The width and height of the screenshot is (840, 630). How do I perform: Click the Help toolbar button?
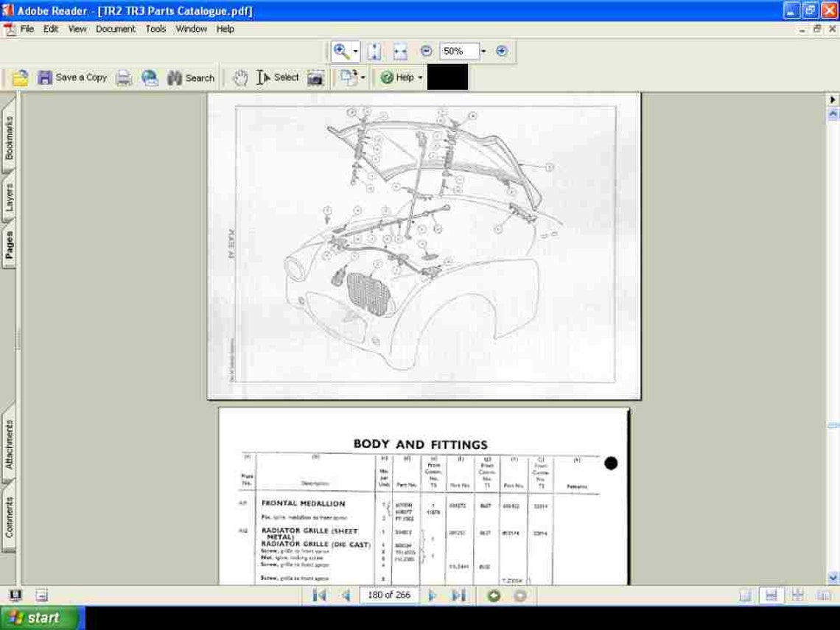(397, 77)
